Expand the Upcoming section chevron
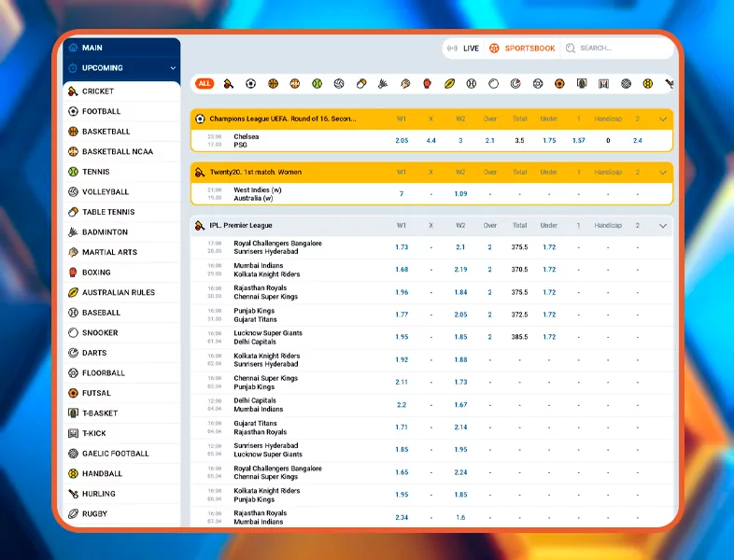734x560 pixels. (x=173, y=68)
